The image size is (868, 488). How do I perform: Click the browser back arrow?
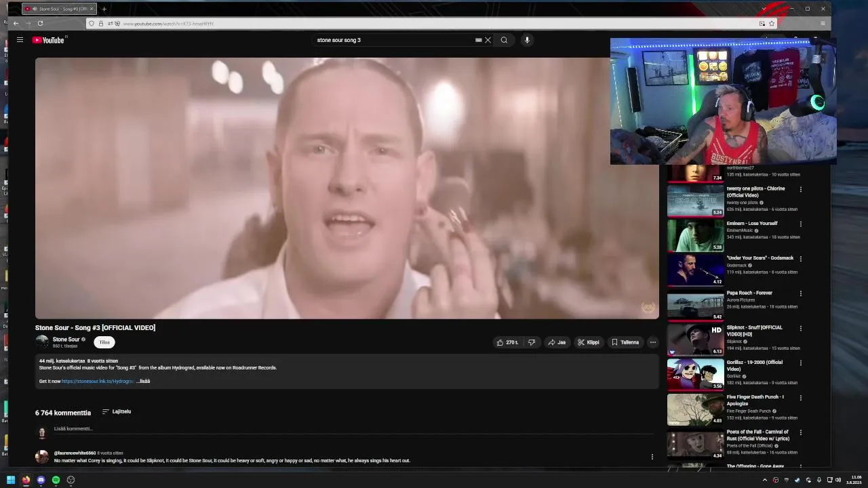16,23
